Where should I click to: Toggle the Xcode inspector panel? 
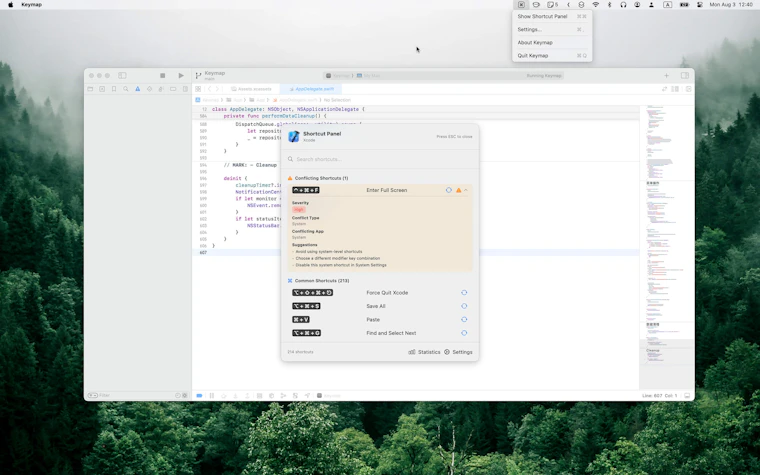coord(684,76)
